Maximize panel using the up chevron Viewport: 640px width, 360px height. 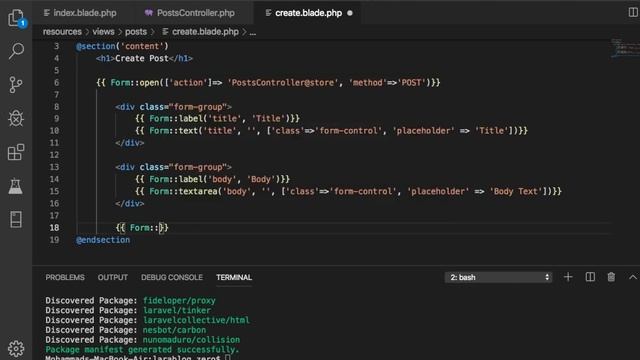pos(633,277)
